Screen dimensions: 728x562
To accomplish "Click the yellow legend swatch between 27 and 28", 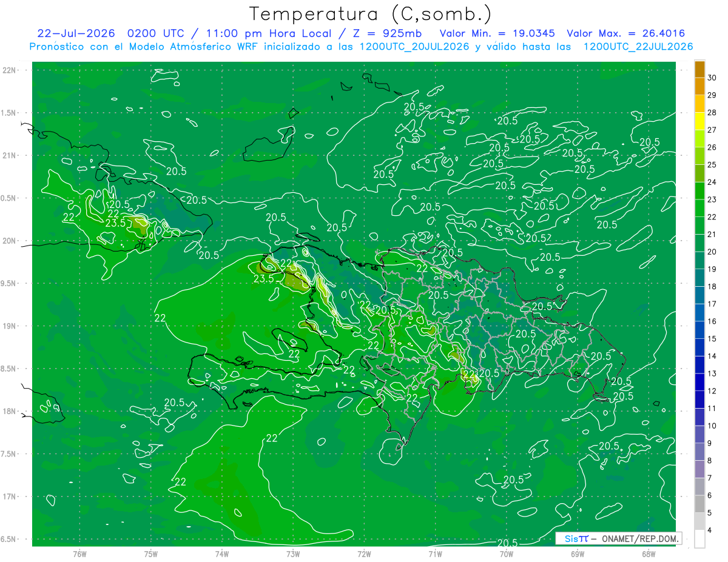I will pyautogui.click(x=700, y=121).
